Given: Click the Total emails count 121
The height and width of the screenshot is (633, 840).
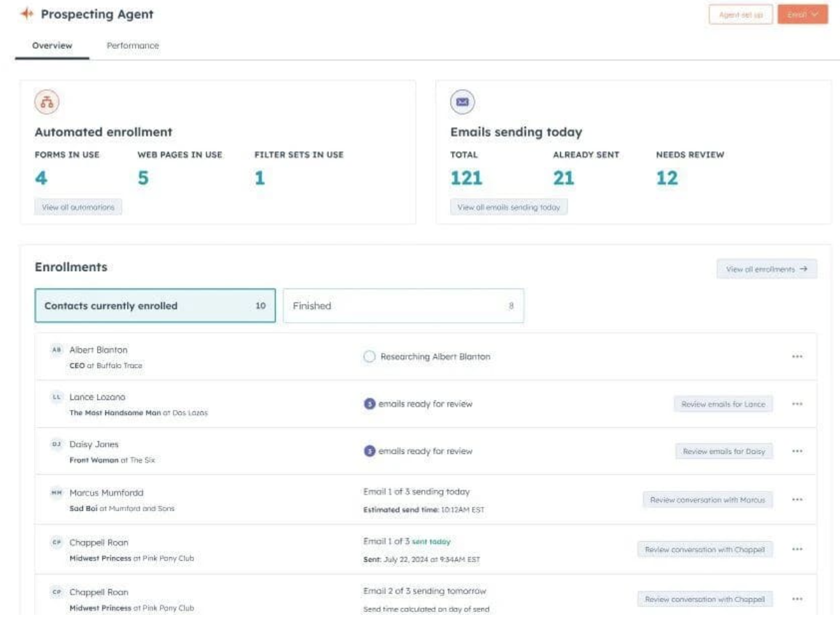Looking at the screenshot, I should tap(467, 178).
